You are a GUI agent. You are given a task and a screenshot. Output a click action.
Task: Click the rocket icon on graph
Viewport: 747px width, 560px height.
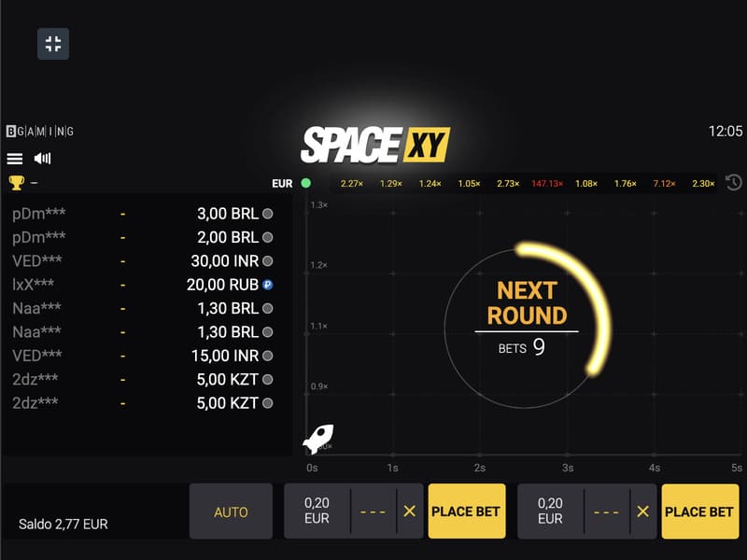[318, 439]
